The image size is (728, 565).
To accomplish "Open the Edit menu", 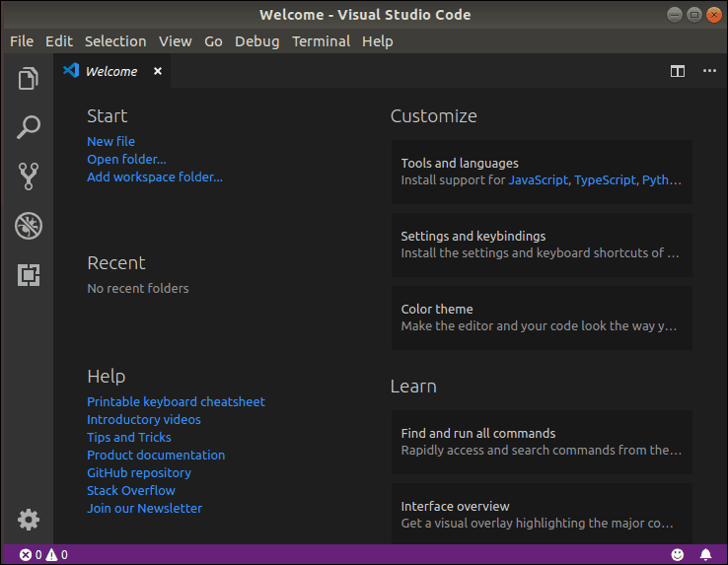I will click(59, 41).
